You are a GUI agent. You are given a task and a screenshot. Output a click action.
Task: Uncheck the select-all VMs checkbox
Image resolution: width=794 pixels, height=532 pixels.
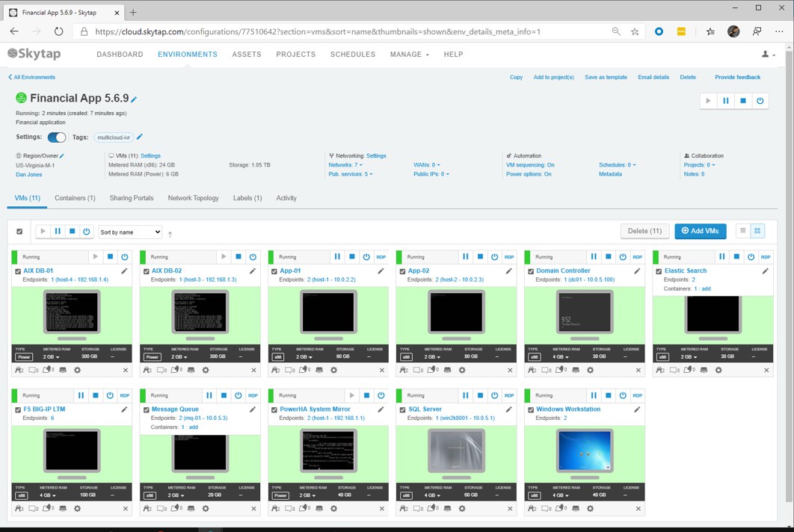(19, 232)
